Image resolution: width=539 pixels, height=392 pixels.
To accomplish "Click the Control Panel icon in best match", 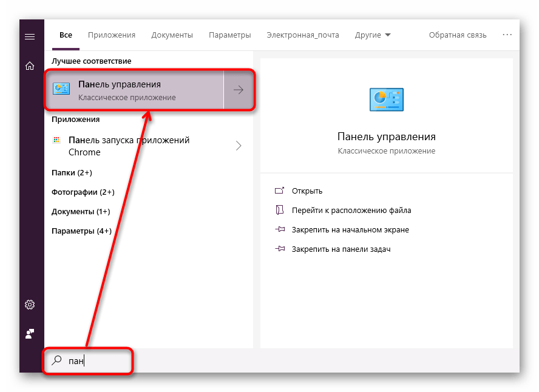I will point(62,90).
